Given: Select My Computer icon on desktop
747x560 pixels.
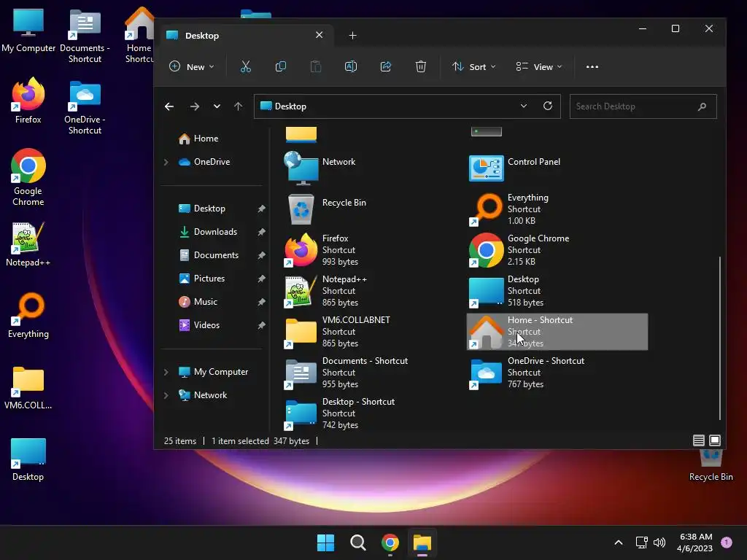Looking at the screenshot, I should [28, 31].
